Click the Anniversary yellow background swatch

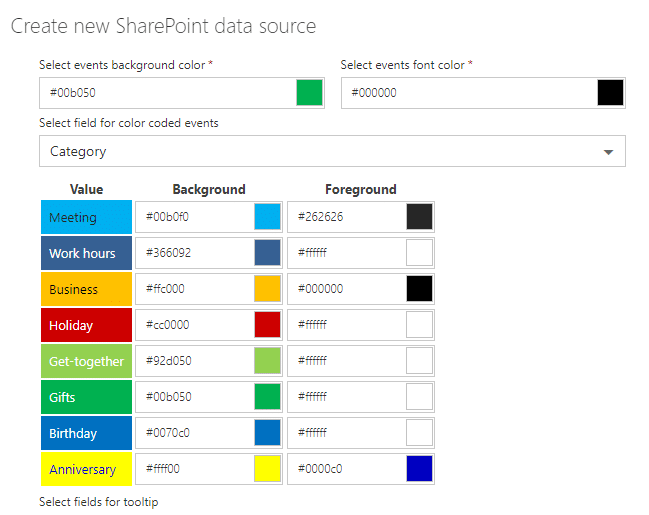(x=267, y=469)
